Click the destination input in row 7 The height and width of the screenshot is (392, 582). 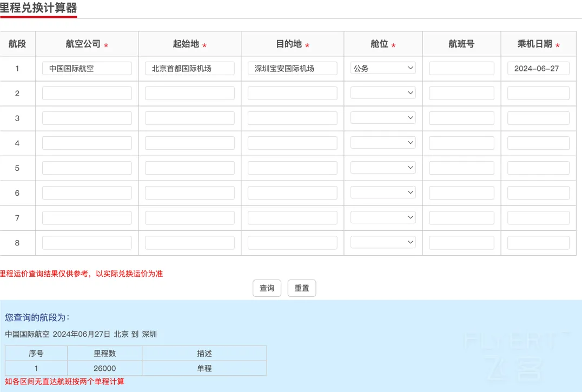point(293,217)
